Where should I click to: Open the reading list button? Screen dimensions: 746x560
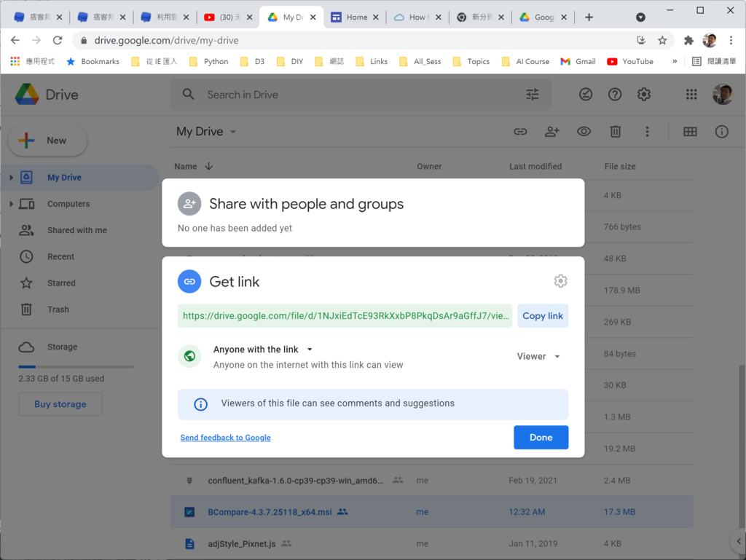714,61
